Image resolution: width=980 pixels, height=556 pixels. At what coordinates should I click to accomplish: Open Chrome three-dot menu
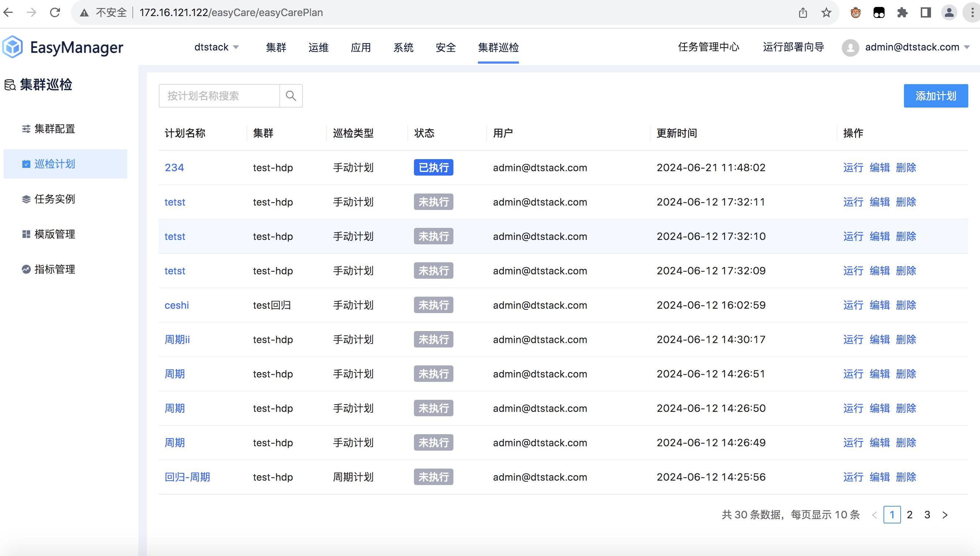972,12
